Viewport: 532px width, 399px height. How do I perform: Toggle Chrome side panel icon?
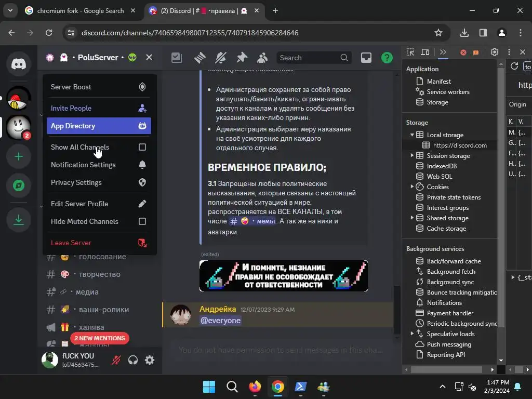click(x=483, y=33)
